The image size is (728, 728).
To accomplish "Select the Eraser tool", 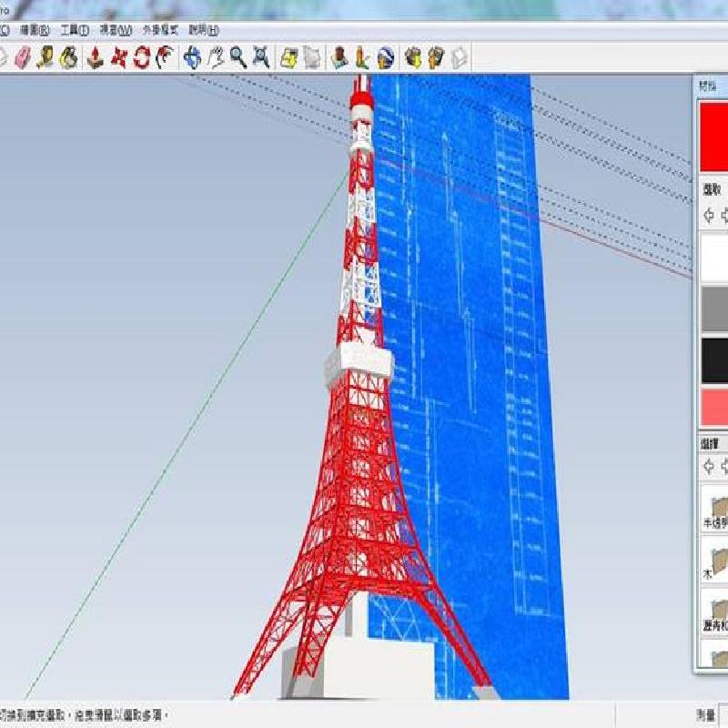I will coord(23,58).
